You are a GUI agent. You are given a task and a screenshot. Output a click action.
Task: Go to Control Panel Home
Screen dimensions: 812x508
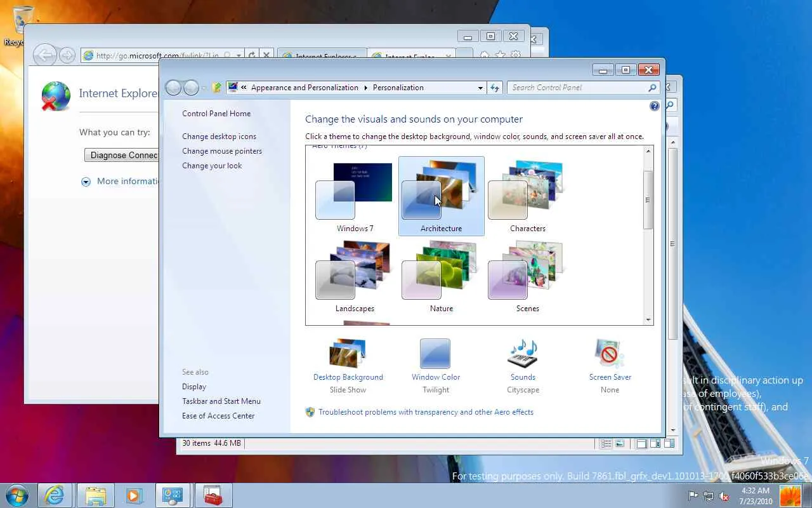pos(216,114)
